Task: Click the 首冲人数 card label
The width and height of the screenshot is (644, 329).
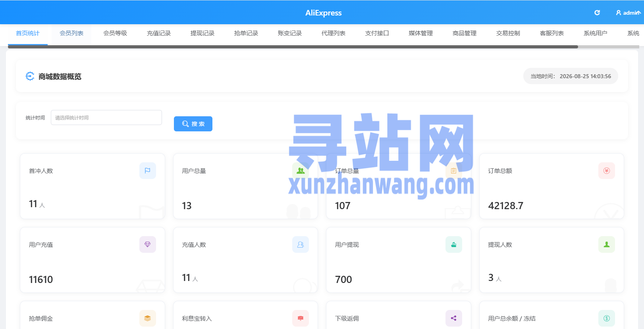Action: pos(41,171)
